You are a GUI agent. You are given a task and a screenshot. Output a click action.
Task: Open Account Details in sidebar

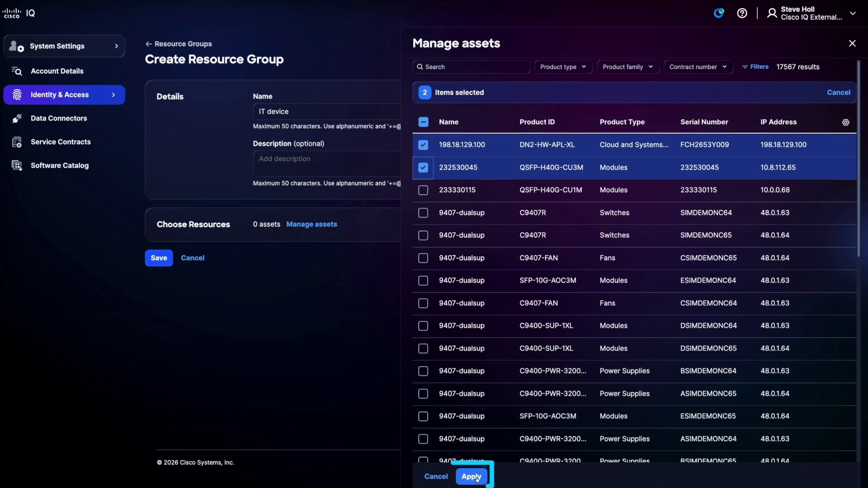click(64, 71)
